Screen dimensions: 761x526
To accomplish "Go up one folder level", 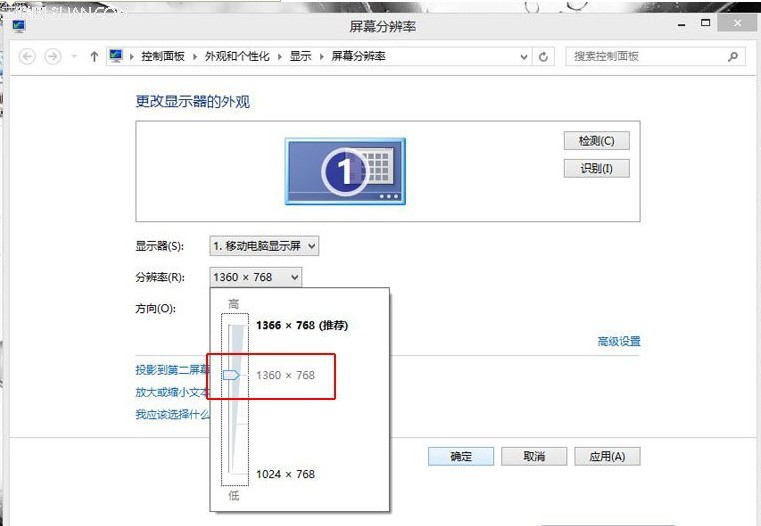I will [x=94, y=57].
